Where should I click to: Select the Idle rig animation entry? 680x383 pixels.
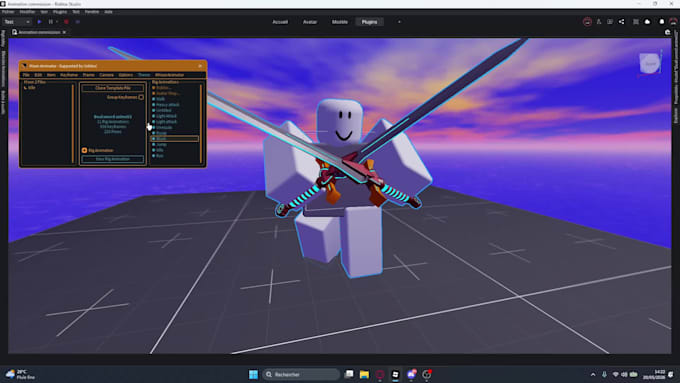160,150
